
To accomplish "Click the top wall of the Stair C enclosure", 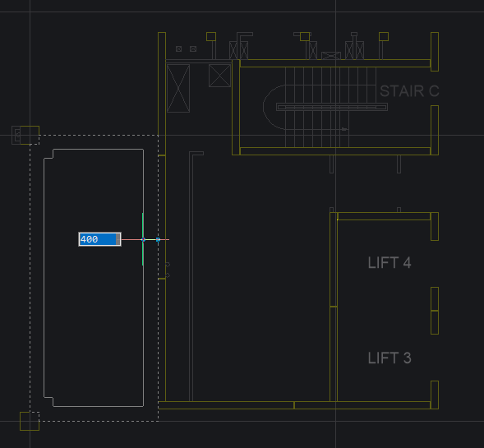I will [x=335, y=63].
